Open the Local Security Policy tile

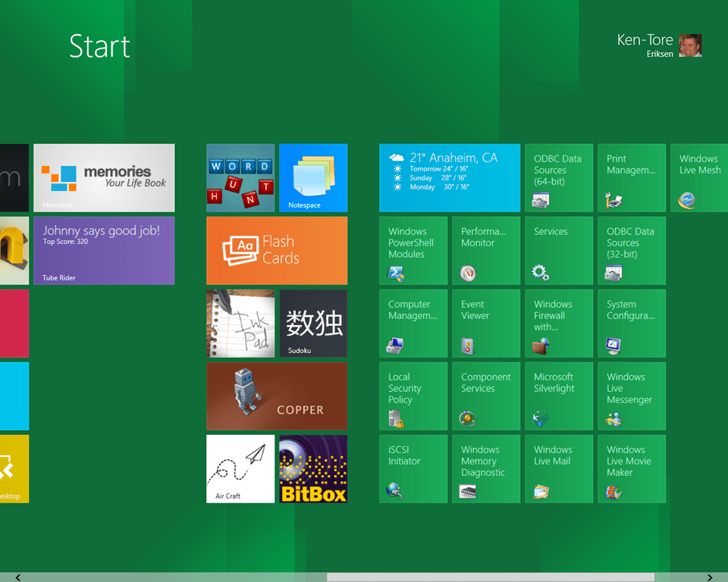click(413, 396)
